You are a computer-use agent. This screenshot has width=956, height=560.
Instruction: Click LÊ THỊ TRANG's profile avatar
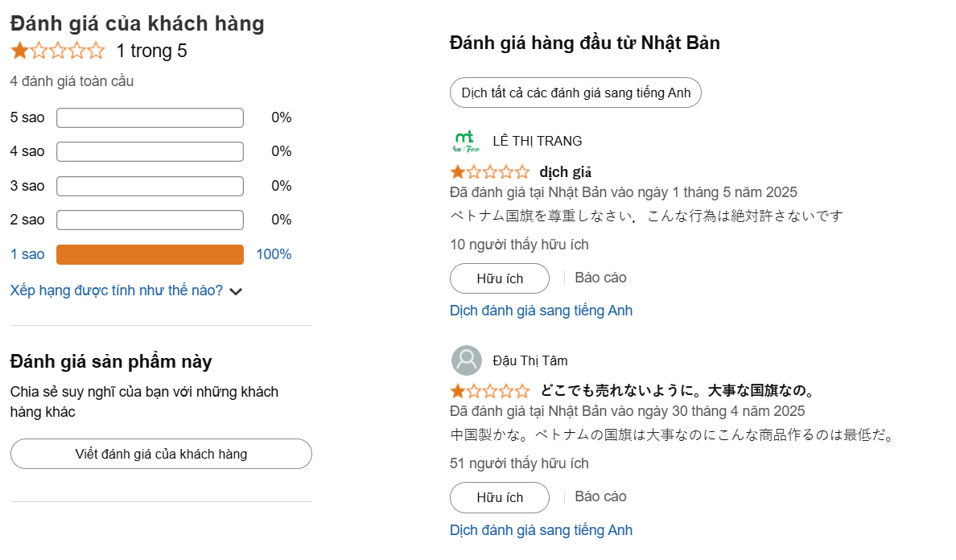pos(467,141)
